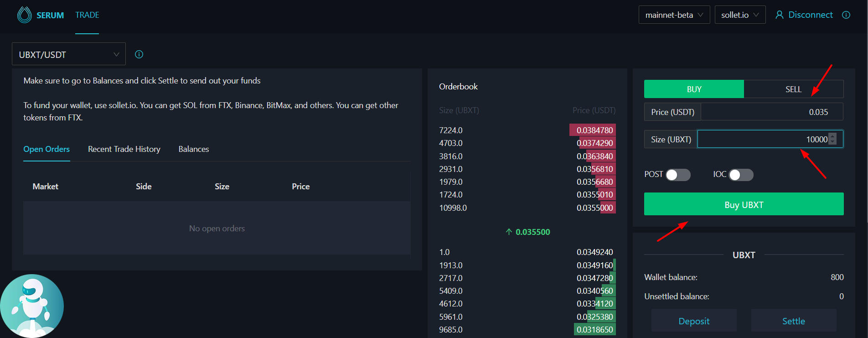Click orderbook size 10998.0

coord(453,208)
